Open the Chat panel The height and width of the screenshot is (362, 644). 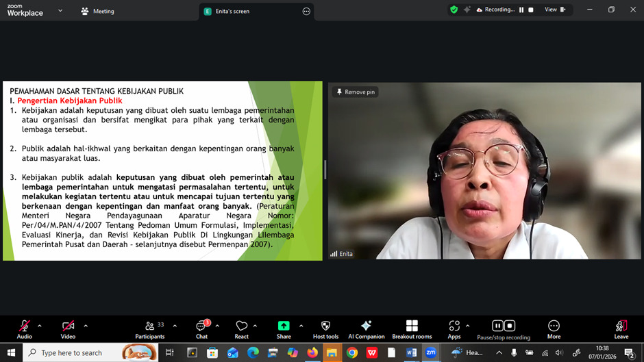[201, 328]
